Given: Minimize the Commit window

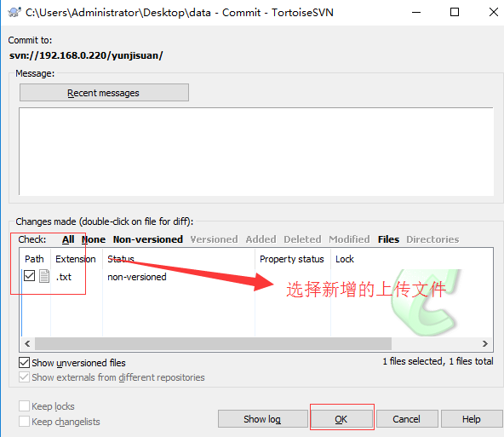Looking at the screenshot, I should [416, 12].
